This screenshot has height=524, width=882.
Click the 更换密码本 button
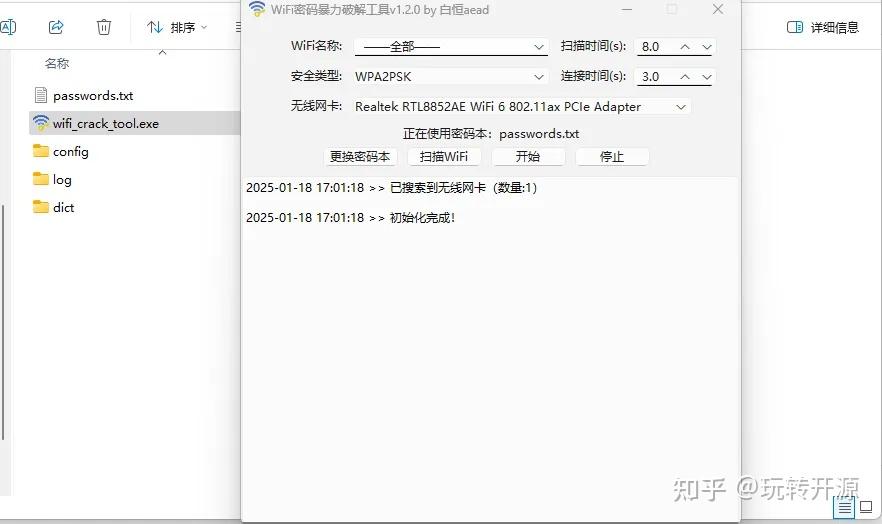tap(360, 156)
